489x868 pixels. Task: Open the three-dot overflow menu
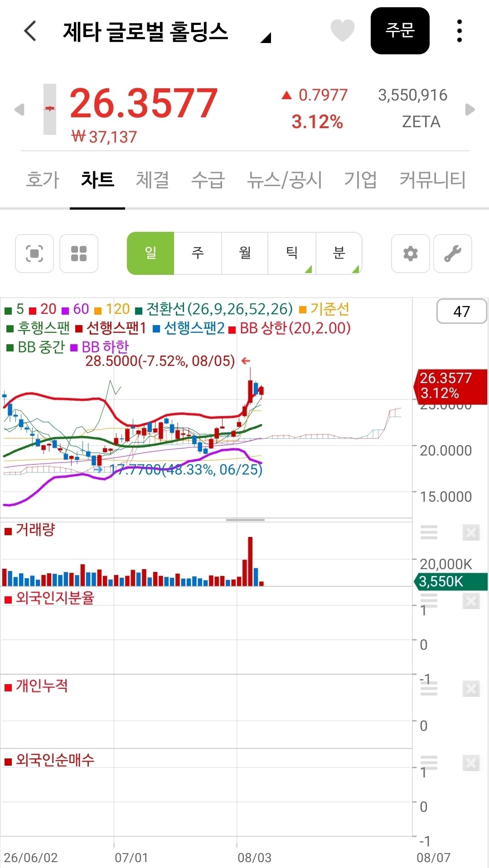460,31
